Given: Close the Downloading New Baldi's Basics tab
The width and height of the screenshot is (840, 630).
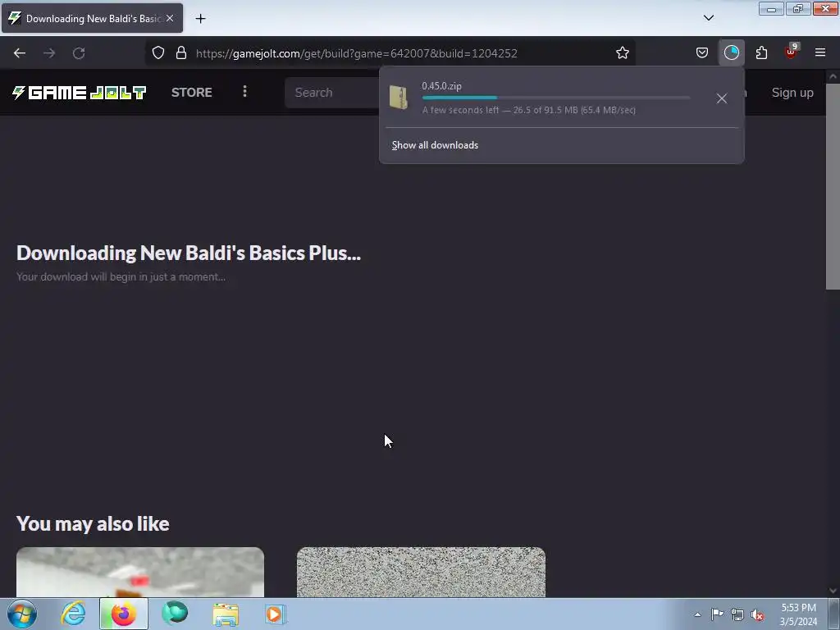Looking at the screenshot, I should [170, 18].
